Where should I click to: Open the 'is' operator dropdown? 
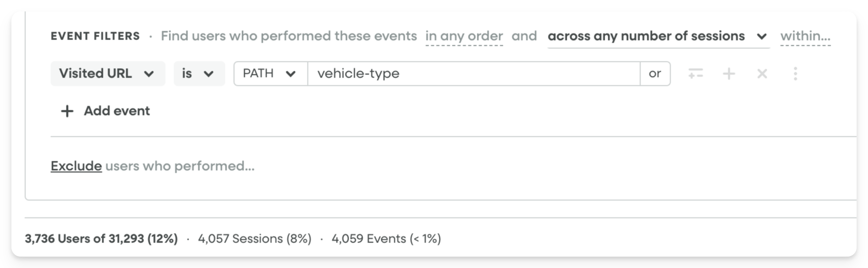pyautogui.click(x=199, y=73)
